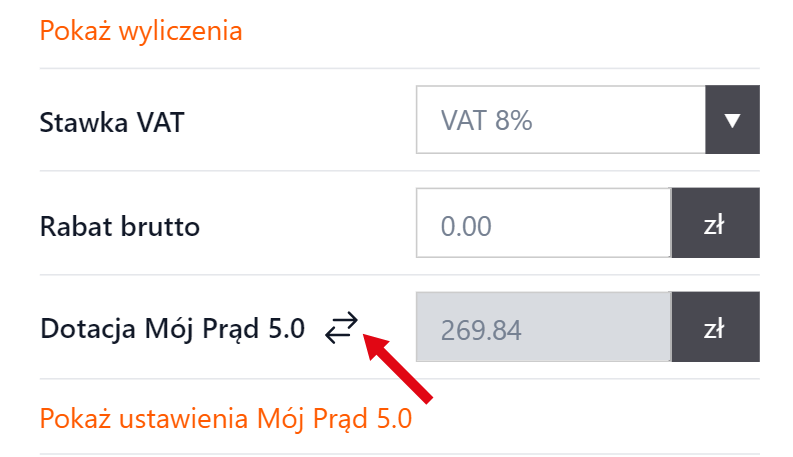Click the white triangle in VAT selector

tap(732, 121)
